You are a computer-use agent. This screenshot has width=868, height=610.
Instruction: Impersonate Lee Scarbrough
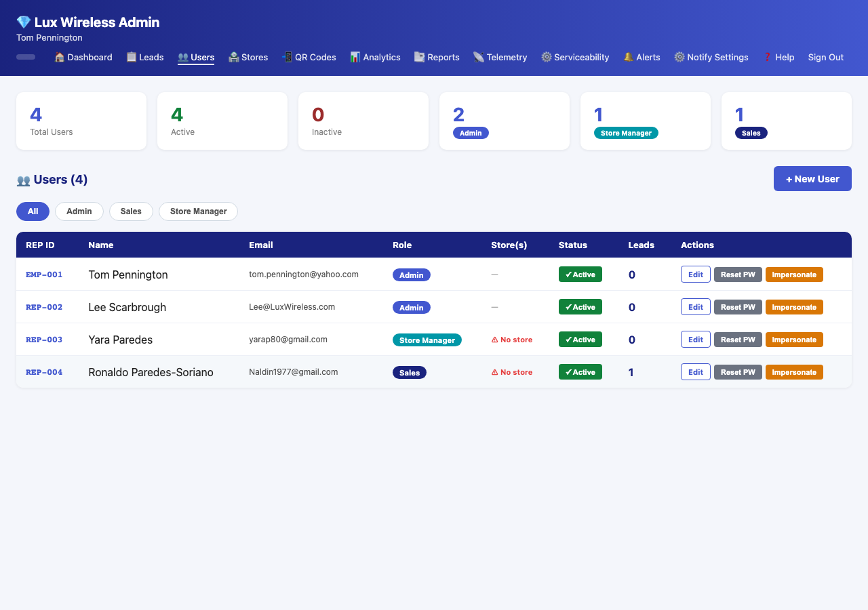pos(794,307)
